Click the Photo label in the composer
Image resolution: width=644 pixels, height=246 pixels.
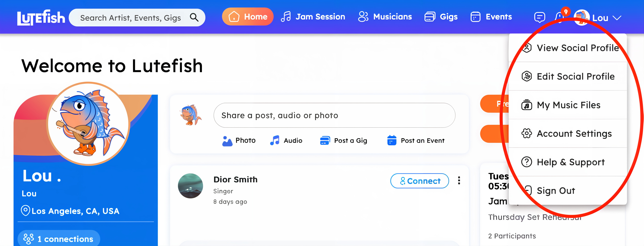[x=246, y=140]
